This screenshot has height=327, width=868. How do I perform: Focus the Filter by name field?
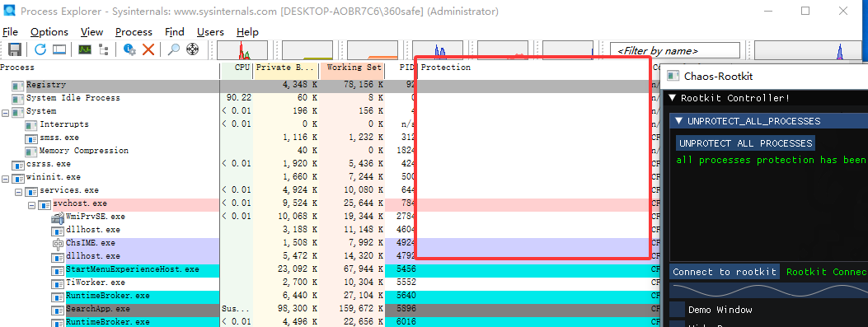[675, 50]
